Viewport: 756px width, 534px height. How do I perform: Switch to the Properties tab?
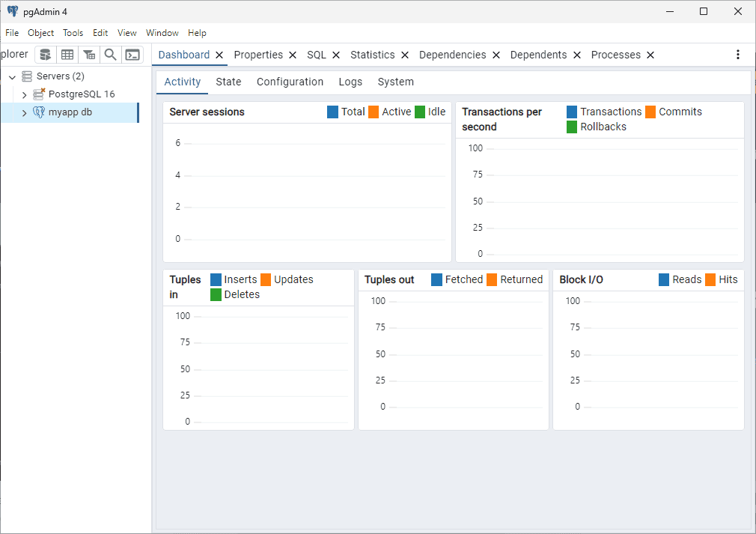(x=258, y=55)
